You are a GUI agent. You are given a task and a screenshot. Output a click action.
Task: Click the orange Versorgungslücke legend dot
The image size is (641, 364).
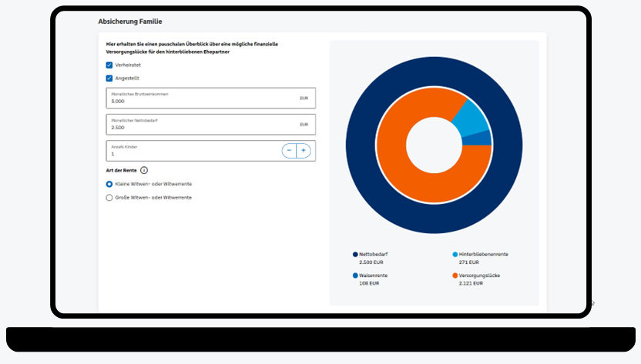click(x=455, y=276)
